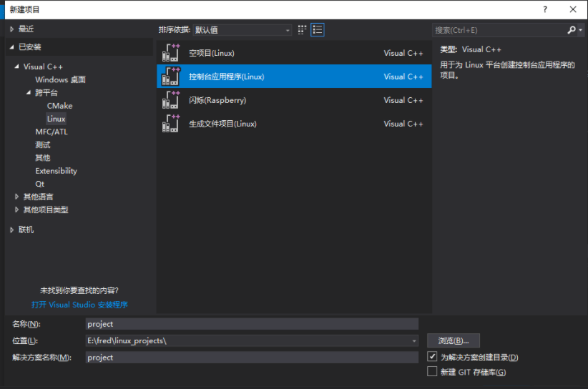Select the 控制台应用程序(Linux) template icon

pyautogui.click(x=171, y=77)
